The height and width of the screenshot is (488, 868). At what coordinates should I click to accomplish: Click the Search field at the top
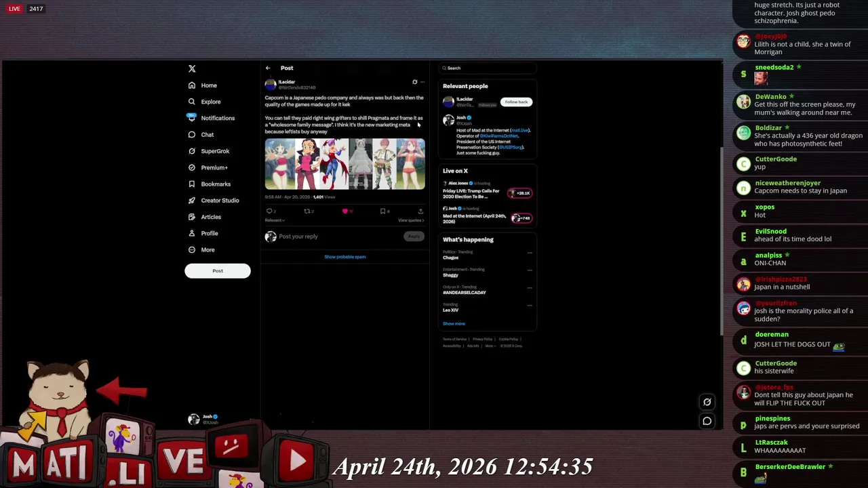click(x=487, y=68)
